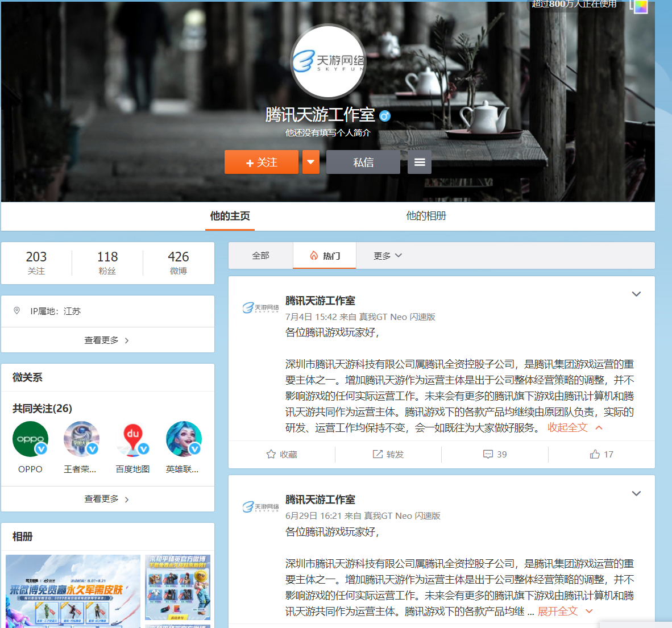
Task: Click the verified badge beside 腾讯天游工作室
Action: 384,116
